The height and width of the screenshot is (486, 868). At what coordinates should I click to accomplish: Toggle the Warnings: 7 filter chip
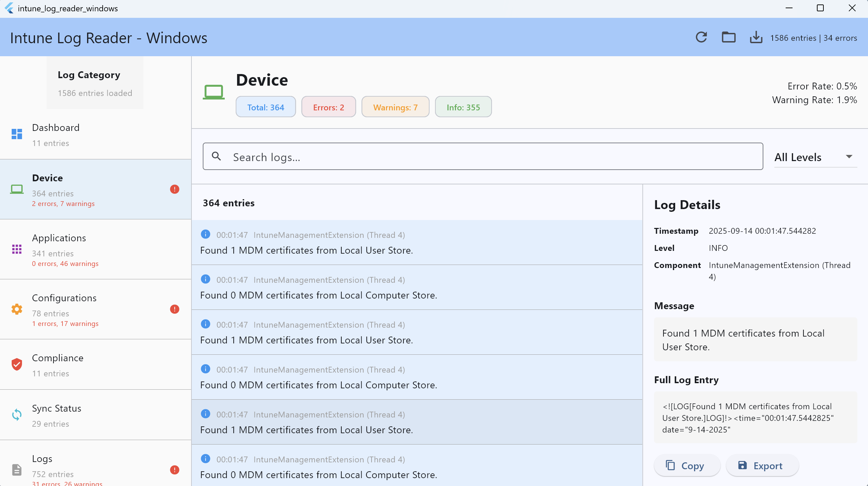point(395,107)
